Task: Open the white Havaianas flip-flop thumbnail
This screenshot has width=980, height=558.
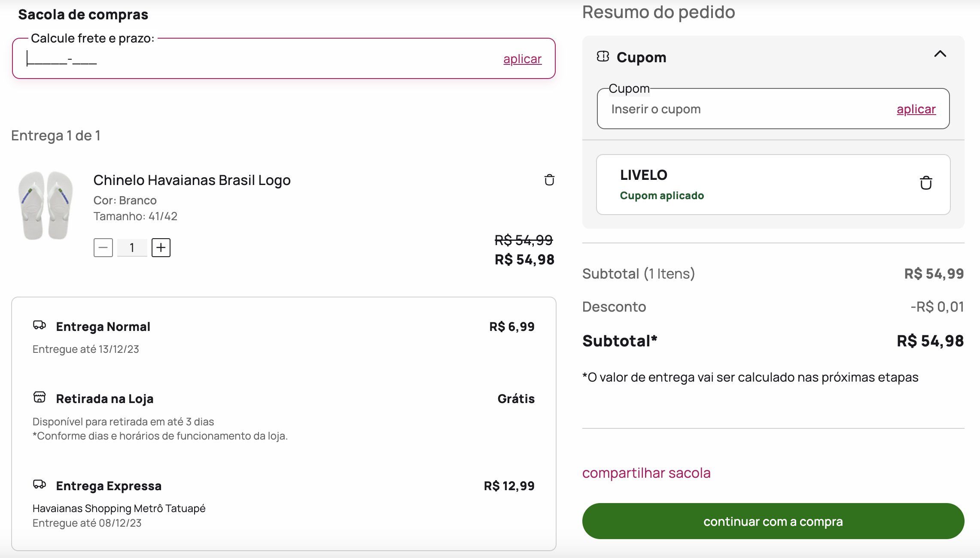Action: pyautogui.click(x=46, y=205)
